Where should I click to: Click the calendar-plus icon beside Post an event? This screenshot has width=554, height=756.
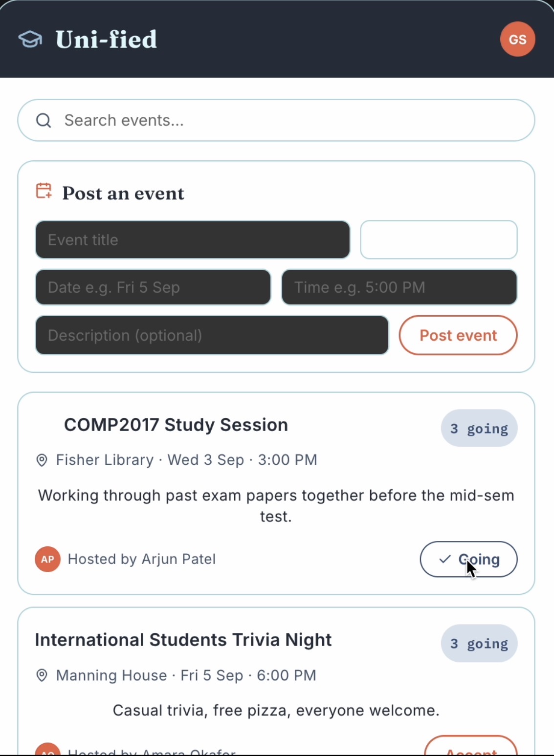[44, 191]
